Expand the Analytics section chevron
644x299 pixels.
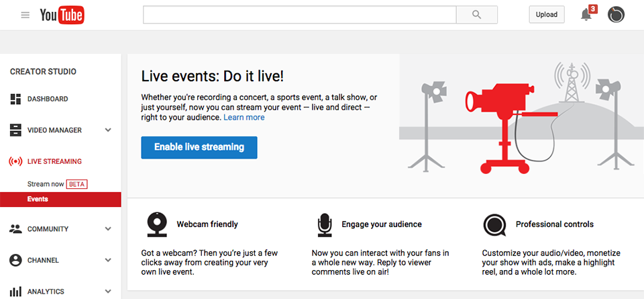tap(108, 292)
